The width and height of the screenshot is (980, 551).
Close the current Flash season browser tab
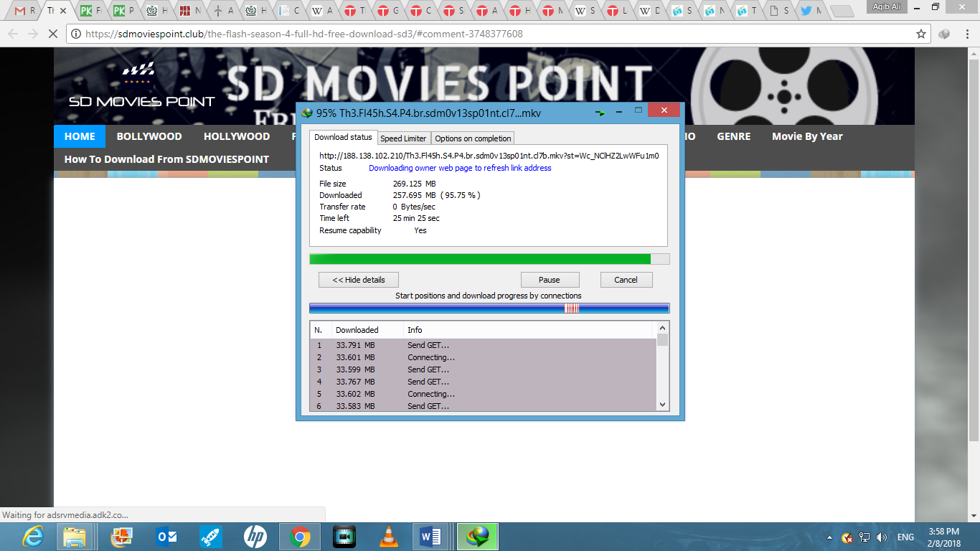(x=63, y=11)
